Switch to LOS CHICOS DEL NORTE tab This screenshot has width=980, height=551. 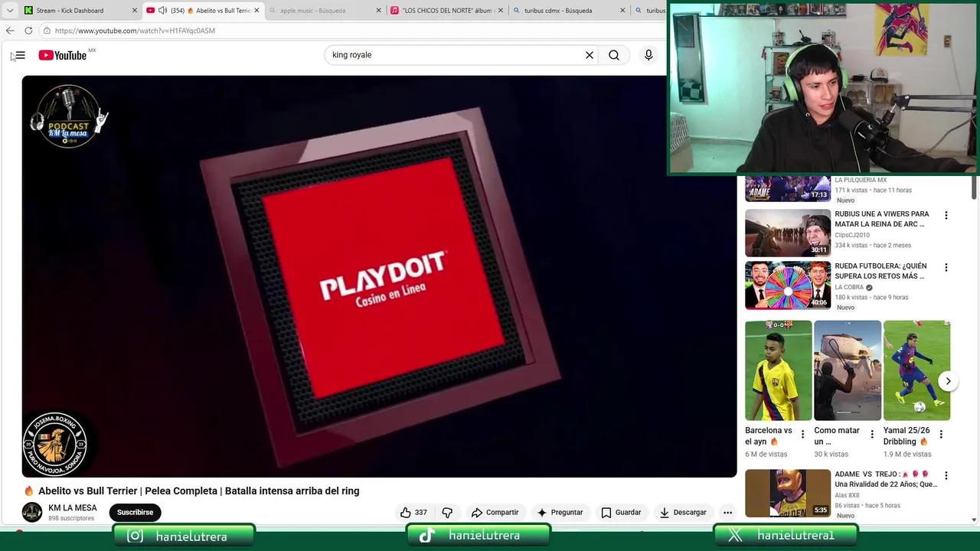[x=446, y=11]
